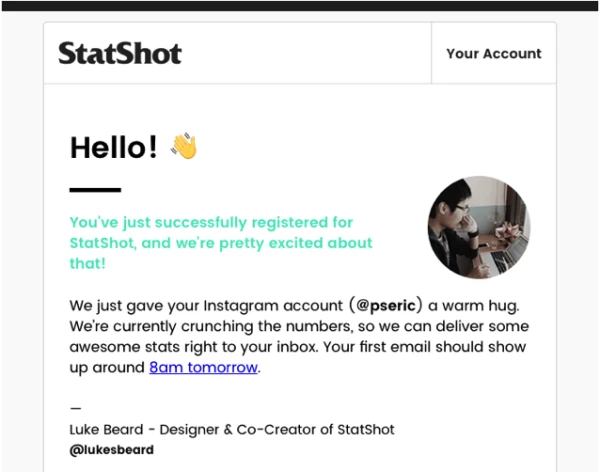This screenshot has height=472, width=600.
Task: Click the Luke Beard name in signature
Action: (106, 430)
